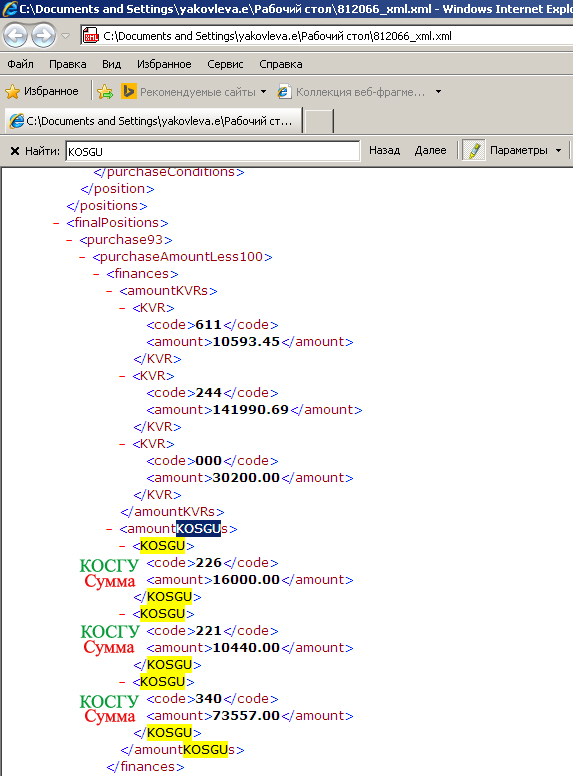Click the find text field containing KOSGU

(213, 151)
